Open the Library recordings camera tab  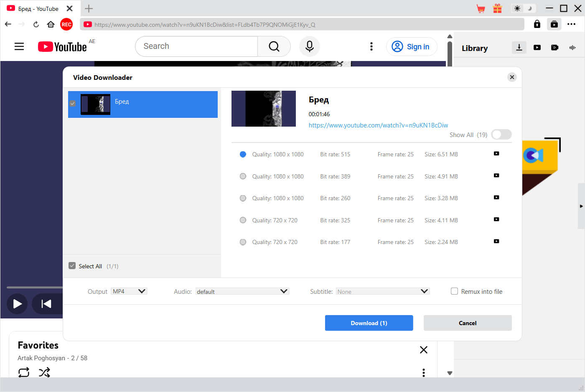554,48
